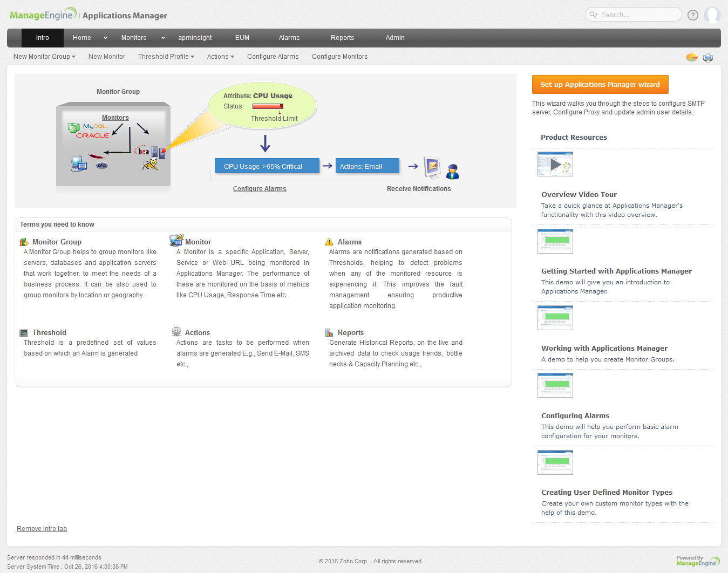Click the search magnifier icon
Image resolution: width=728 pixels, height=573 pixels.
pyautogui.click(x=593, y=15)
